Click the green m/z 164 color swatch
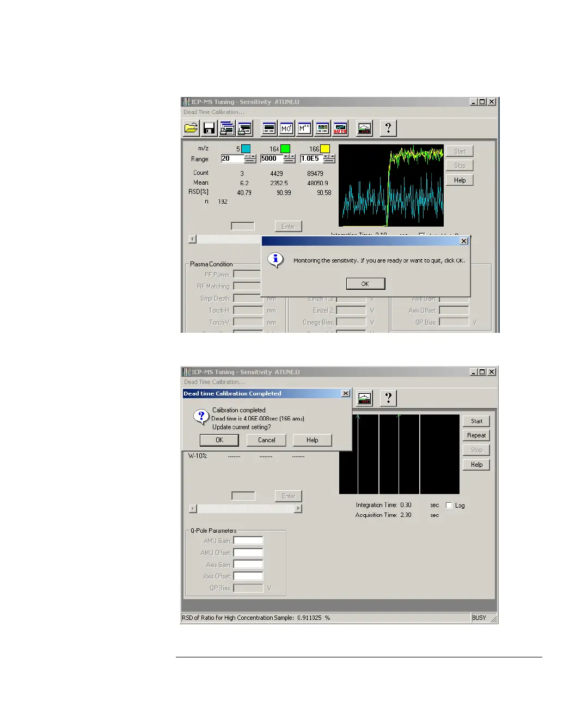This screenshot has width=588, height=707. coord(285,149)
